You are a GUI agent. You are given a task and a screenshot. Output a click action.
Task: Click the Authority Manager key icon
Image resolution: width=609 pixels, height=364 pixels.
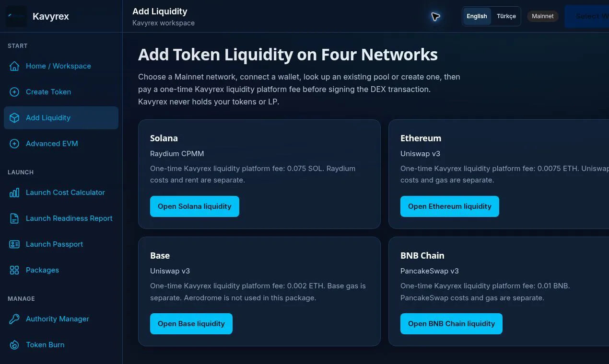coord(14,319)
